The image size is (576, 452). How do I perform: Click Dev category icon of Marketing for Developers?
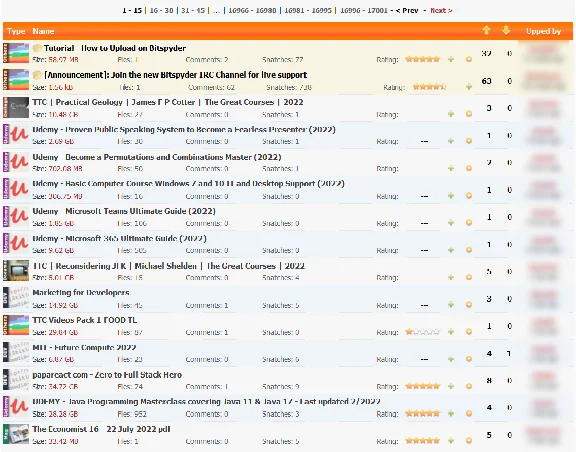pos(16,298)
